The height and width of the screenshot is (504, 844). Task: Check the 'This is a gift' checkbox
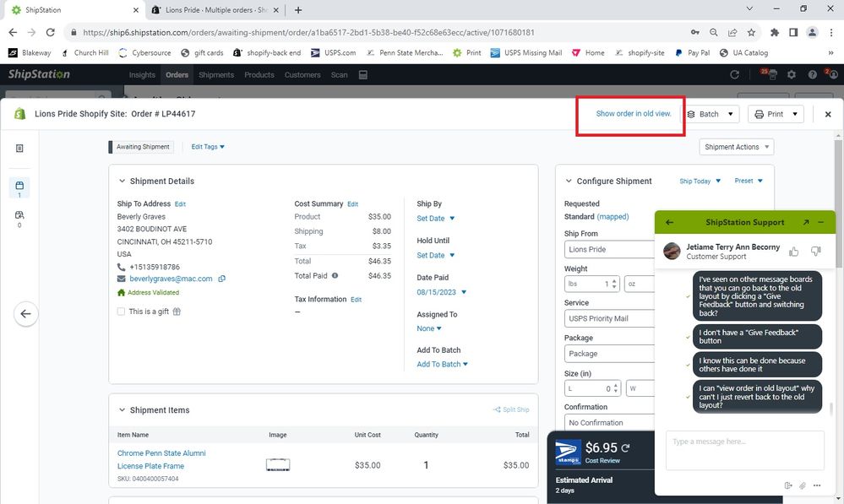coord(122,312)
